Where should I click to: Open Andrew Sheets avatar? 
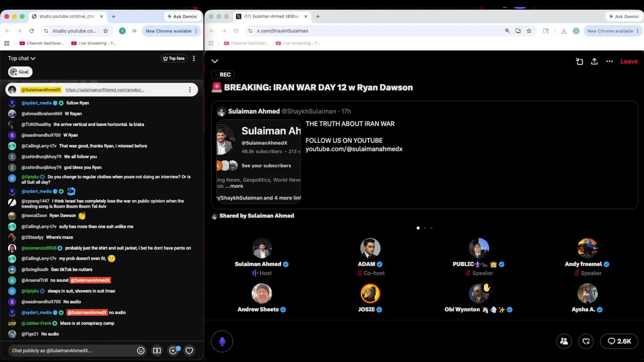(262, 294)
